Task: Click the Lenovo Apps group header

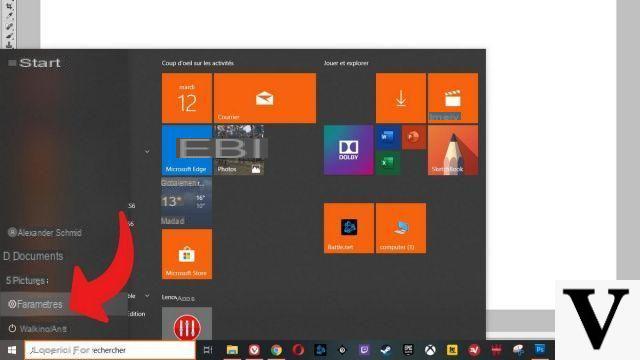Action: pos(178,298)
